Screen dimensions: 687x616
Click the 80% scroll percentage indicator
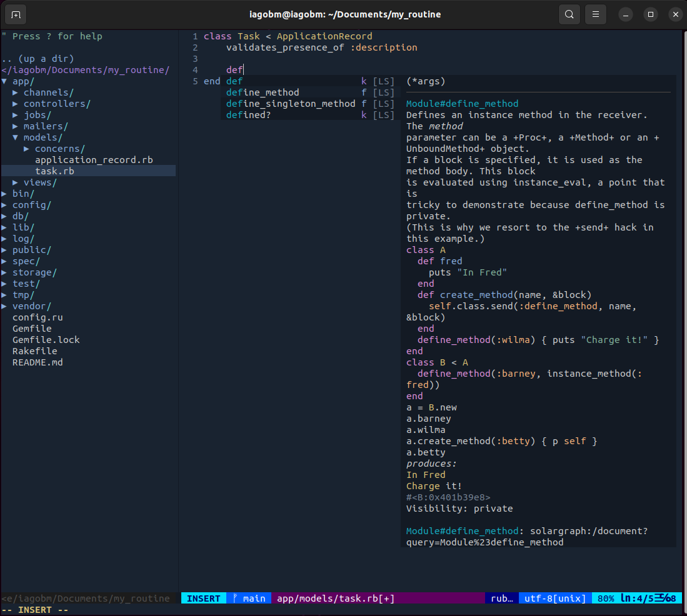point(606,598)
